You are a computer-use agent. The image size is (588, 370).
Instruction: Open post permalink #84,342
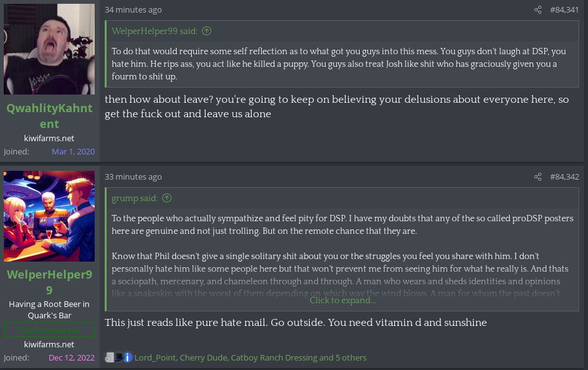(x=565, y=176)
